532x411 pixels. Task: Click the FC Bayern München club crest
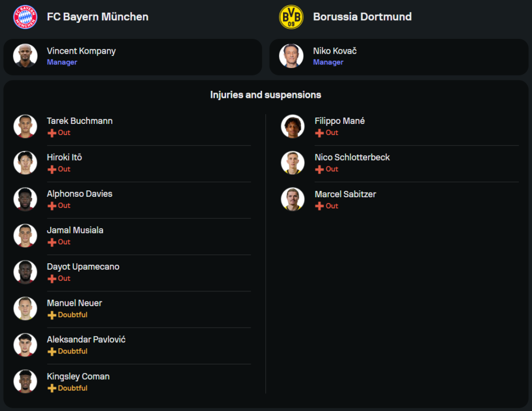click(x=24, y=17)
